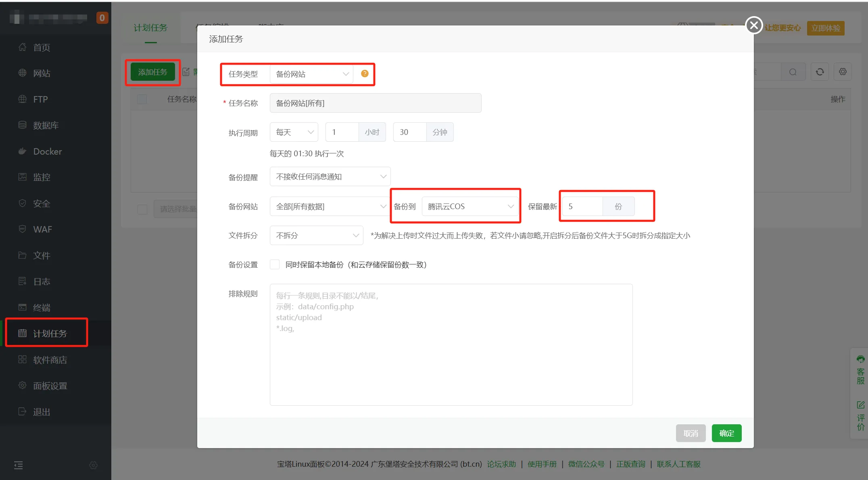
Task: Open the 请选择批量 batch operation dropdown
Action: pyautogui.click(x=175, y=209)
